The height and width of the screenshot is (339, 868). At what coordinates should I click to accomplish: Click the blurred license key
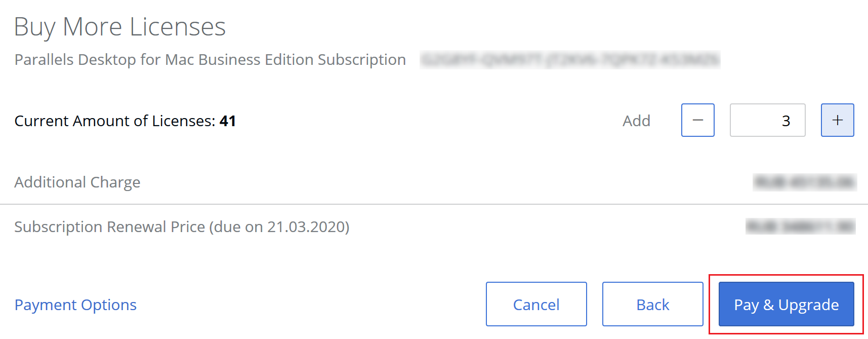(570, 60)
